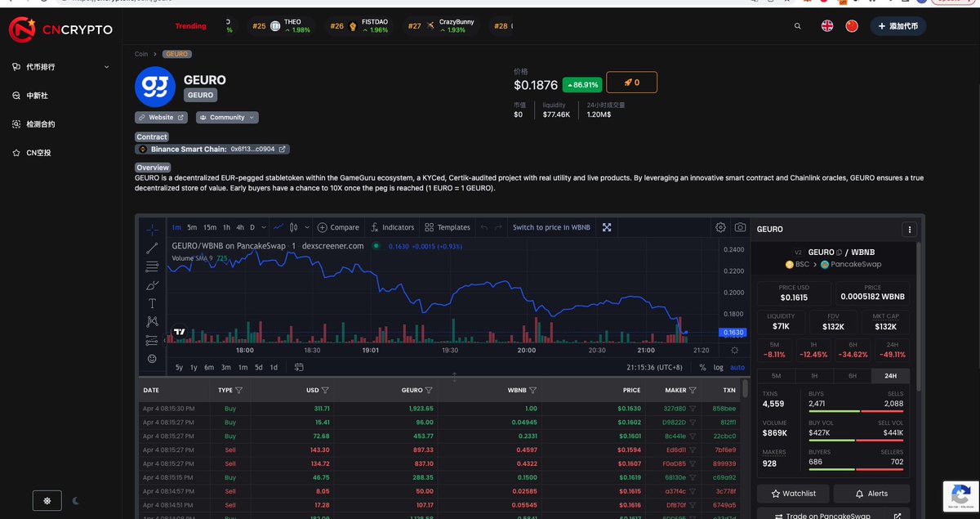The image size is (980, 519).
Task: Open the three-dot menu in GEURO panel
Action: [x=909, y=230]
